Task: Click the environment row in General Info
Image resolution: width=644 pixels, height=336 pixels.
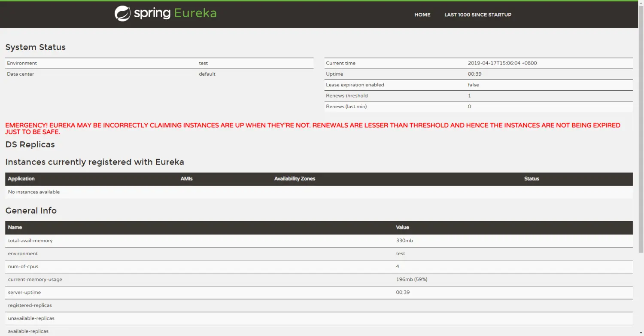Action: (319, 254)
